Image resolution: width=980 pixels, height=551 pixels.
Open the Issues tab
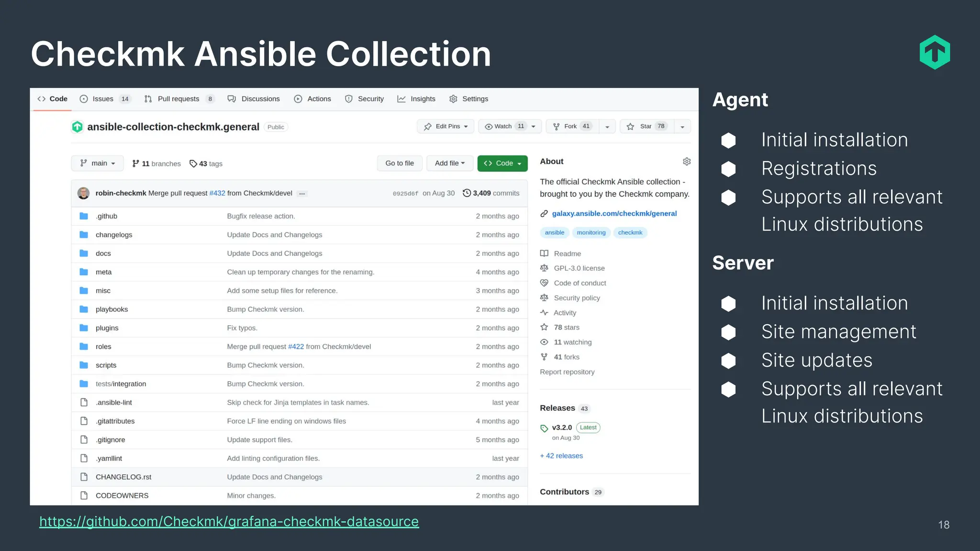(105, 99)
